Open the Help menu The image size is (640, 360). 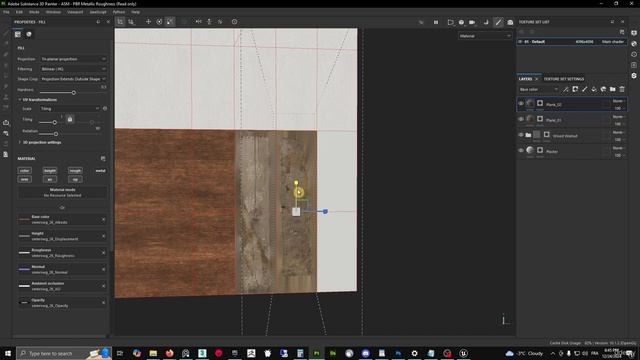pos(135,12)
